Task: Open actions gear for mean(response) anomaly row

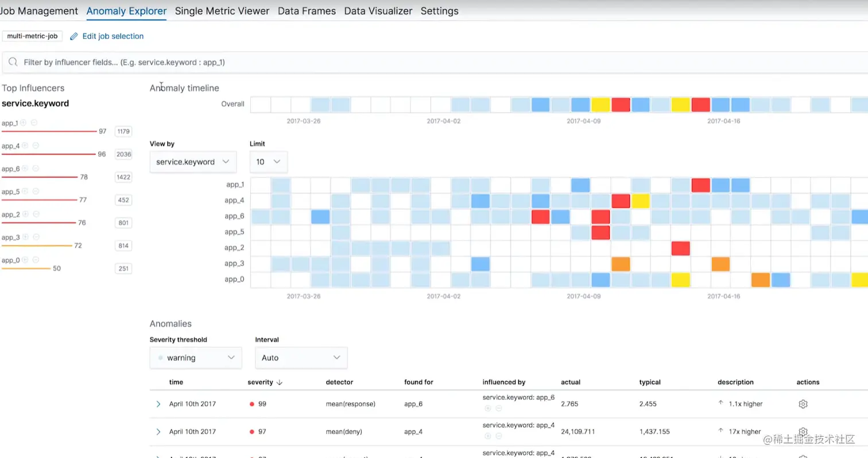Action: point(803,404)
